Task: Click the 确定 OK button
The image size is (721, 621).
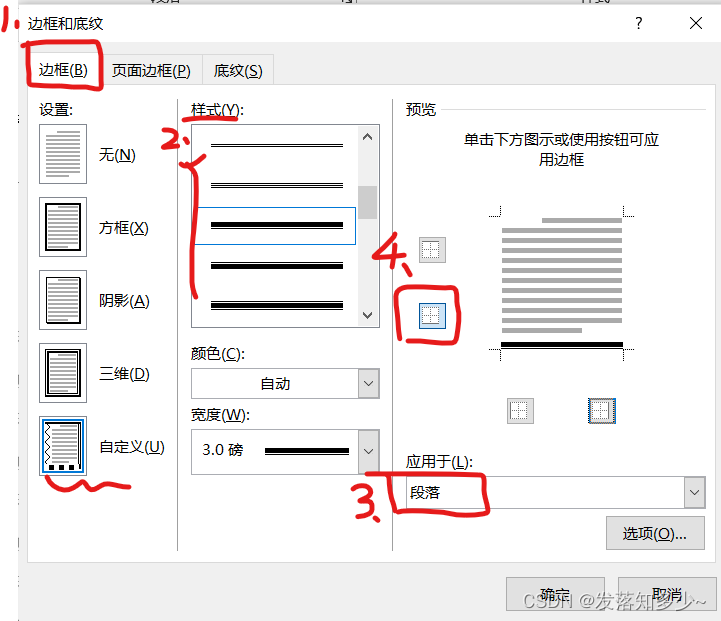Action: pos(555,594)
